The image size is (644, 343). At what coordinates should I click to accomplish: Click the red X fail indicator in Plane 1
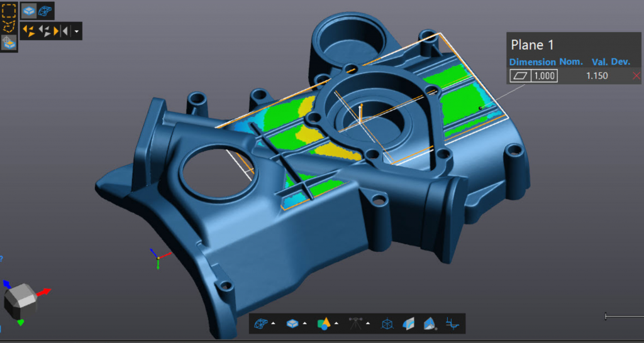(x=636, y=76)
